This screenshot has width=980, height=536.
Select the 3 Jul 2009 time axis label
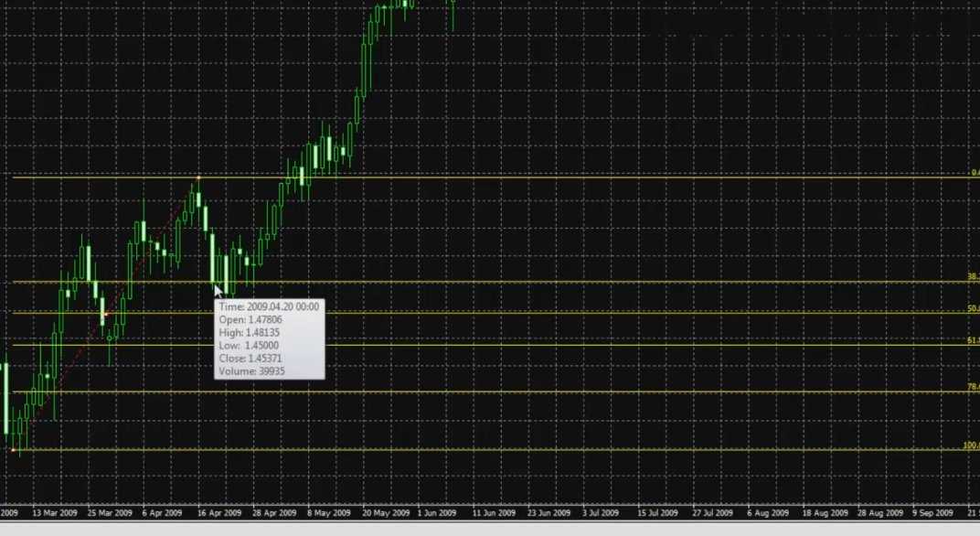(605, 513)
